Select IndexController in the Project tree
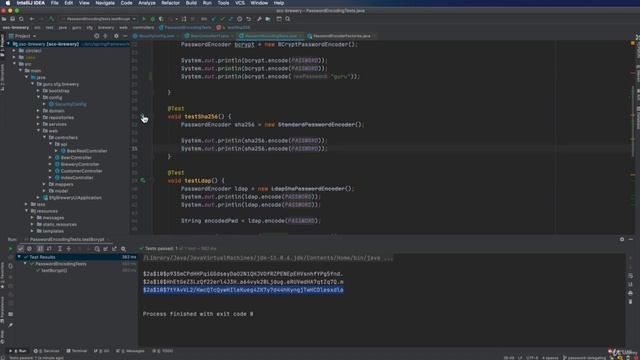The height and width of the screenshot is (360, 640). coord(77,178)
